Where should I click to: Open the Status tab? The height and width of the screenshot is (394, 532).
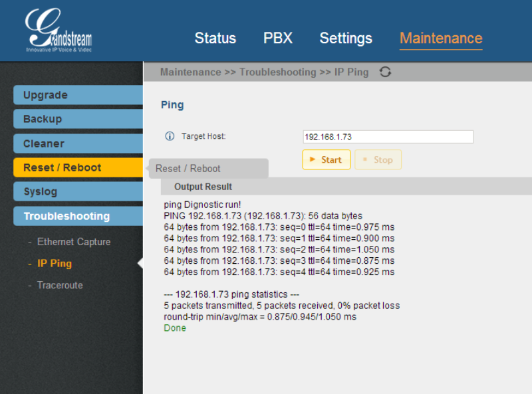(215, 39)
